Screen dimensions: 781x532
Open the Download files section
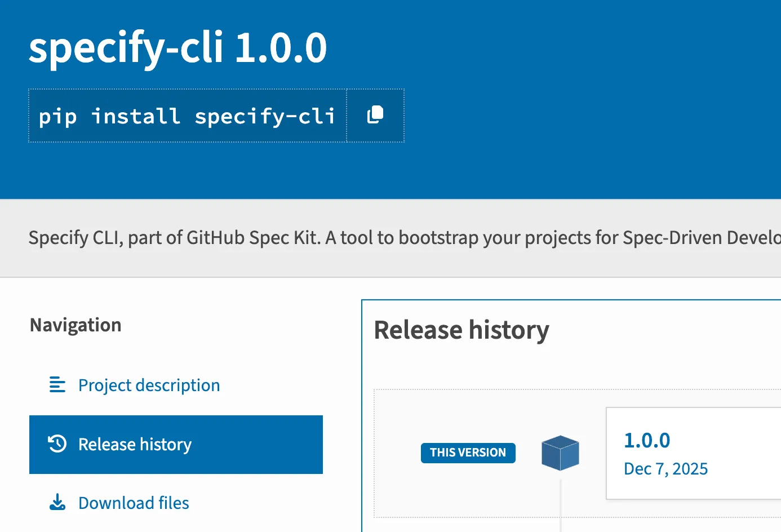point(134,502)
